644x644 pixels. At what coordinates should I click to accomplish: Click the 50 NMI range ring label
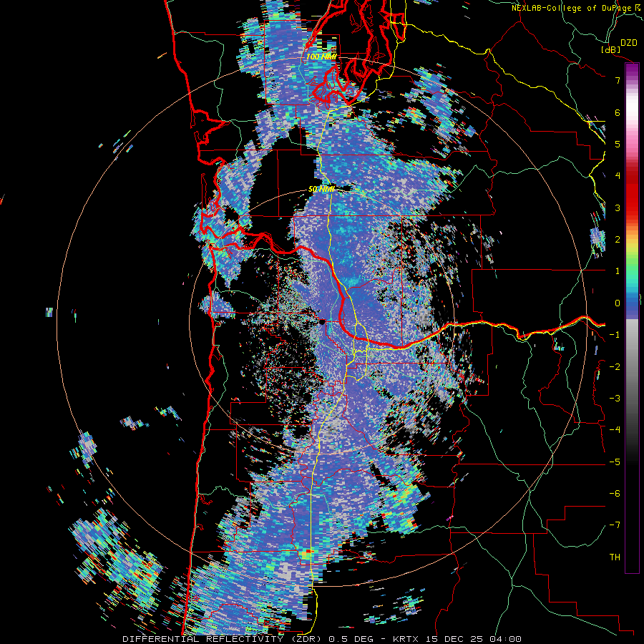(x=321, y=190)
